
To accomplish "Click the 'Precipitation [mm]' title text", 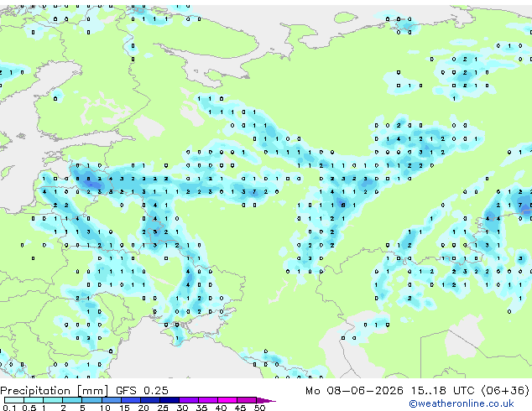I will point(55,391).
